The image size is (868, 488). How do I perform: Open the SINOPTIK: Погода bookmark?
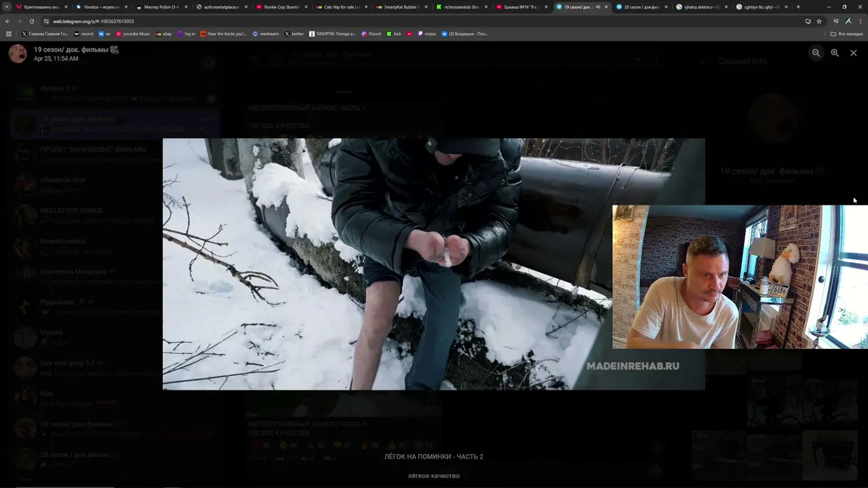coord(332,33)
